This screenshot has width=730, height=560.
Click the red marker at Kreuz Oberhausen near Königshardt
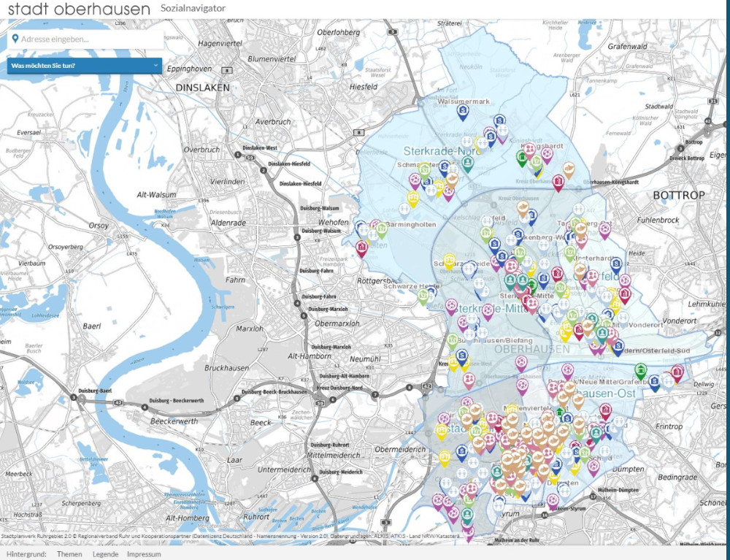click(558, 181)
